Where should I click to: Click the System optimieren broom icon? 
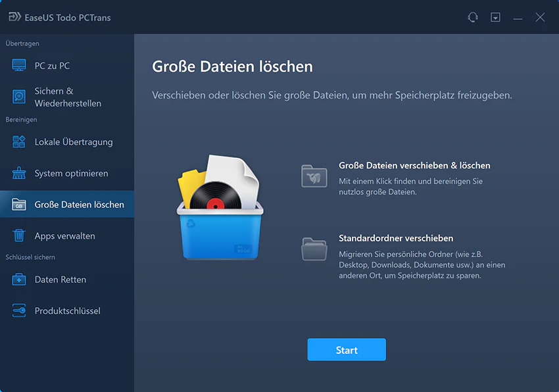point(19,174)
